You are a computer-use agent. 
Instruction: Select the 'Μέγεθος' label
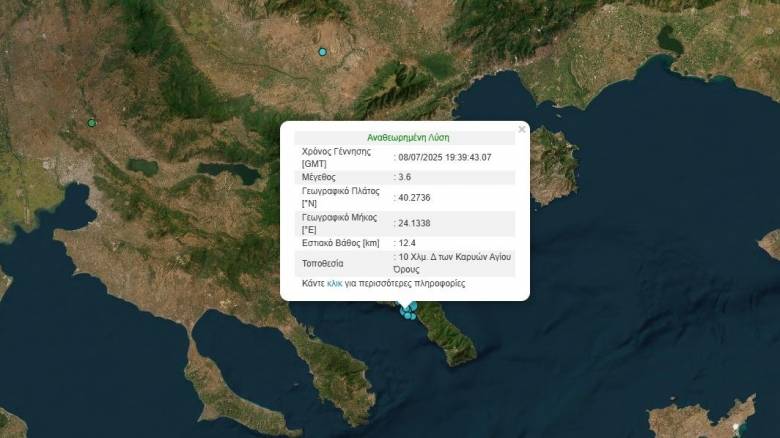[318, 177]
